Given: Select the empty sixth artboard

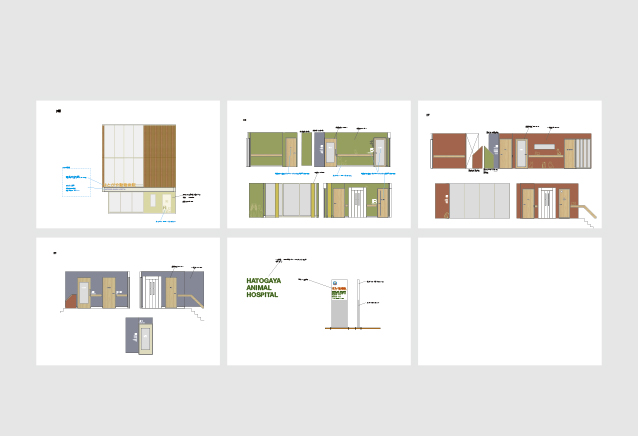Looking at the screenshot, I should click(x=509, y=301).
